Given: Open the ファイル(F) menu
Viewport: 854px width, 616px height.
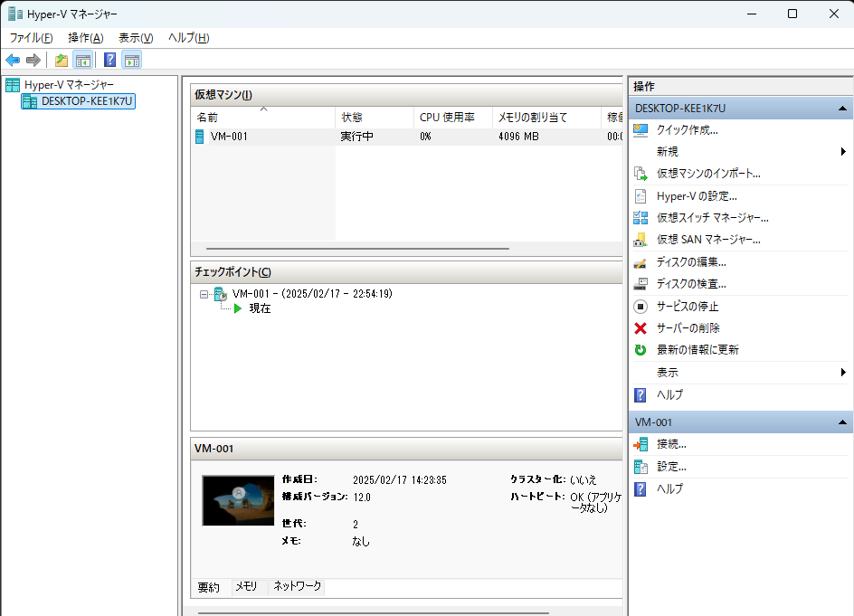Looking at the screenshot, I should 31,38.
